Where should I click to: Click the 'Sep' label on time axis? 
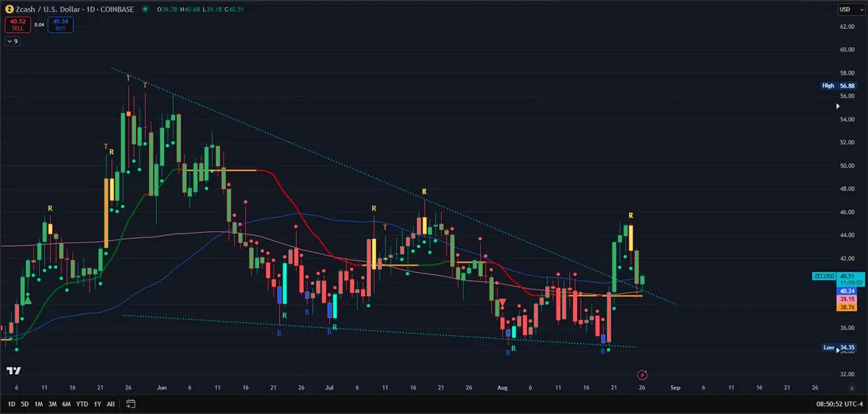coord(674,388)
